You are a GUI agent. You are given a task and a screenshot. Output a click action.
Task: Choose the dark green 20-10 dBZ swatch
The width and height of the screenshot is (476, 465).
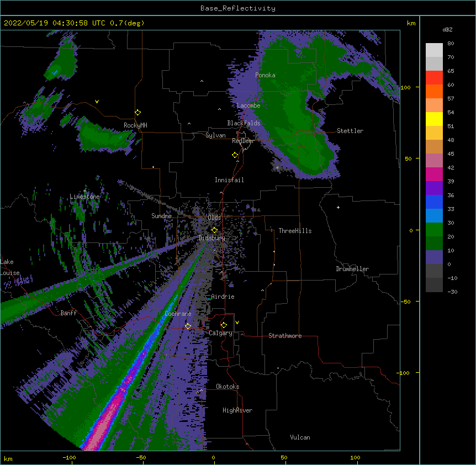click(434, 244)
